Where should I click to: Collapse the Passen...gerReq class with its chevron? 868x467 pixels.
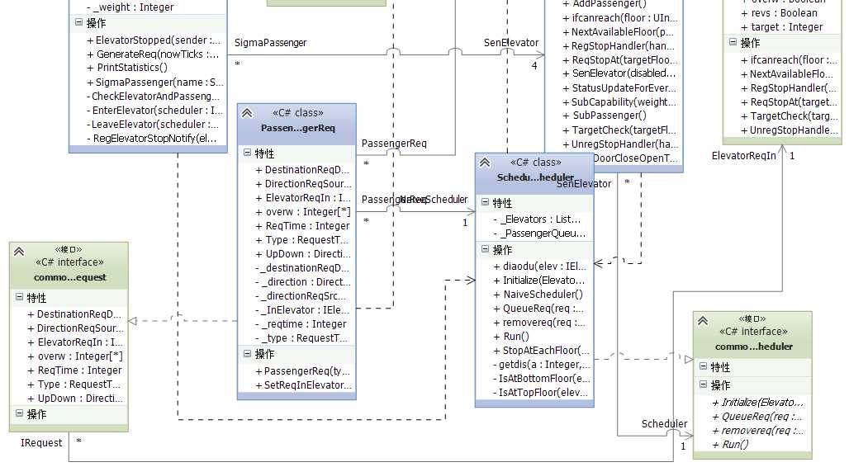point(247,113)
